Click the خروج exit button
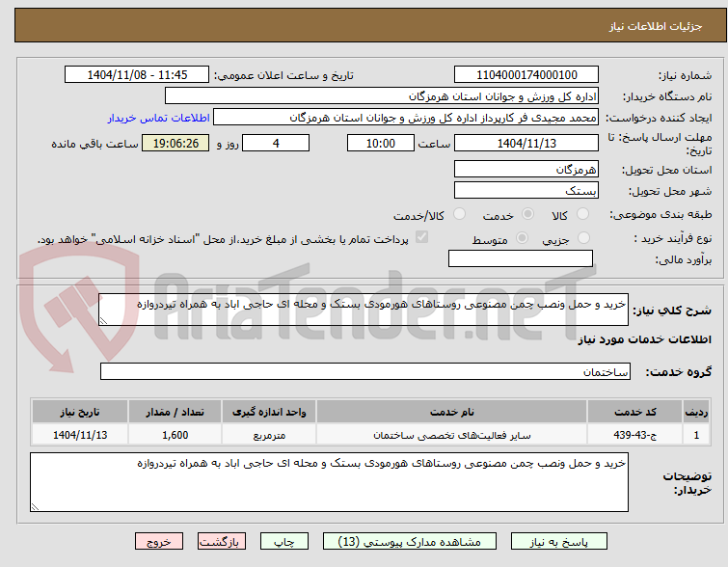Screen dimensions: 728x567 pyautogui.click(x=159, y=542)
